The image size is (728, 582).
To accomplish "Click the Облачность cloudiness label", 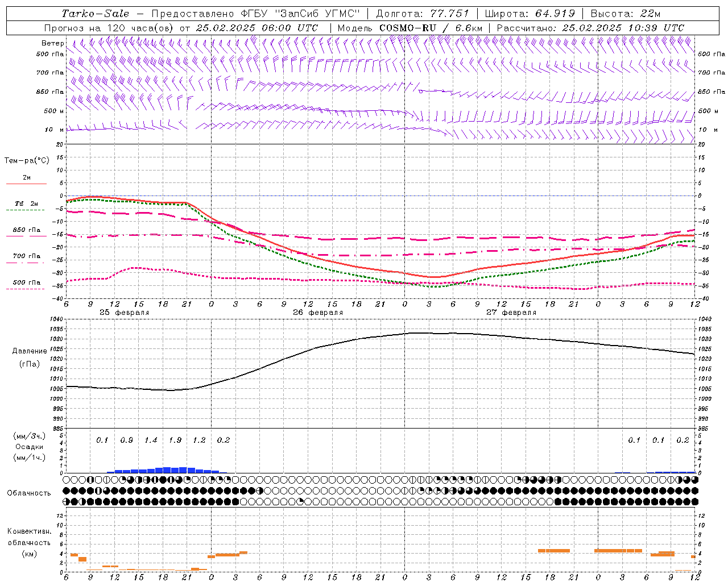I will coord(29,493).
